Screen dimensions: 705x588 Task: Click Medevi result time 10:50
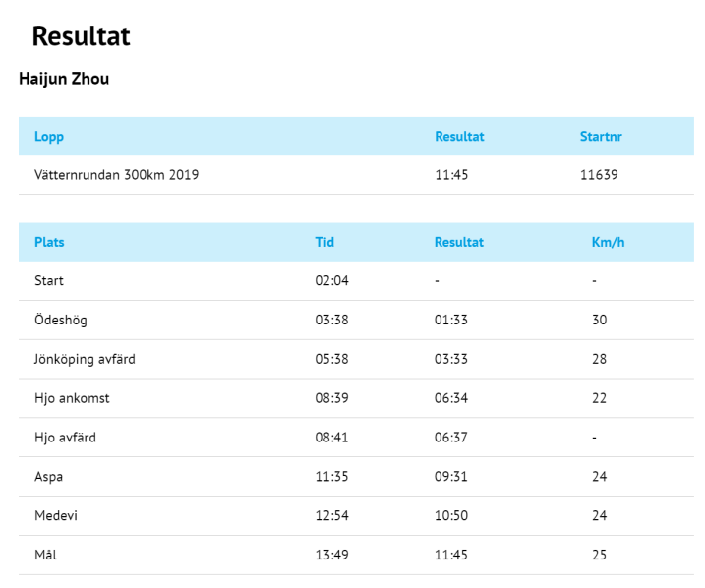tap(451, 515)
